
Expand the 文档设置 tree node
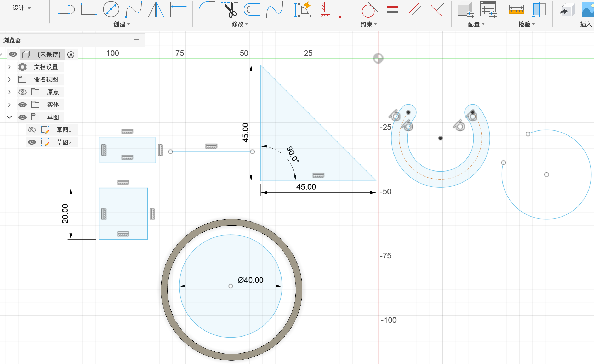(10, 67)
